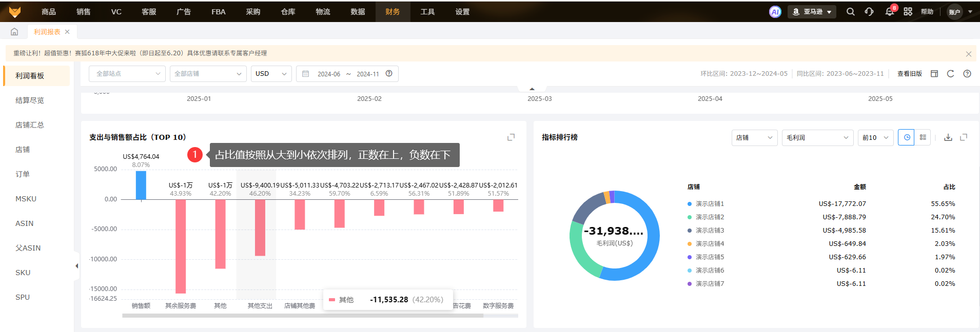Open the 全部站点 site dropdown

pyautogui.click(x=127, y=74)
